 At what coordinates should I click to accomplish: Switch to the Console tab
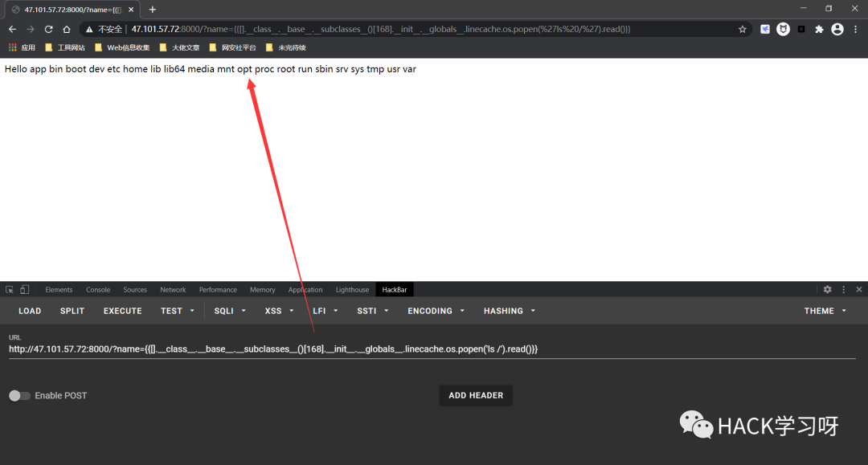[98, 290]
